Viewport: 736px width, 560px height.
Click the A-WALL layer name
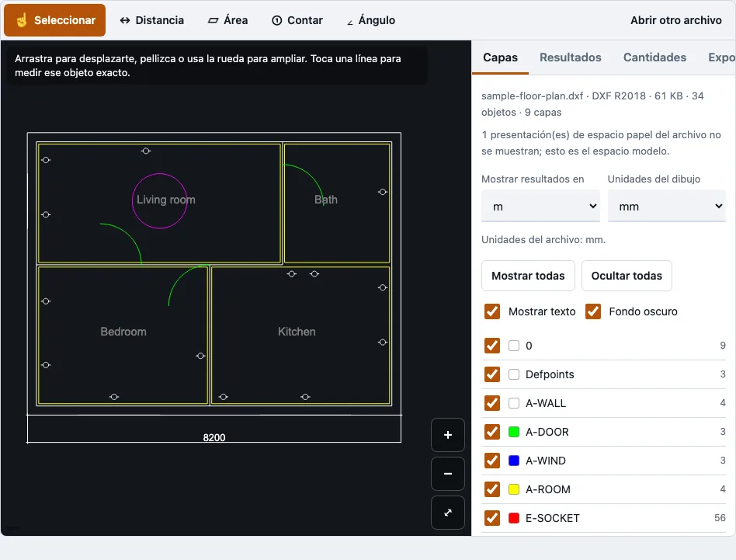click(546, 403)
